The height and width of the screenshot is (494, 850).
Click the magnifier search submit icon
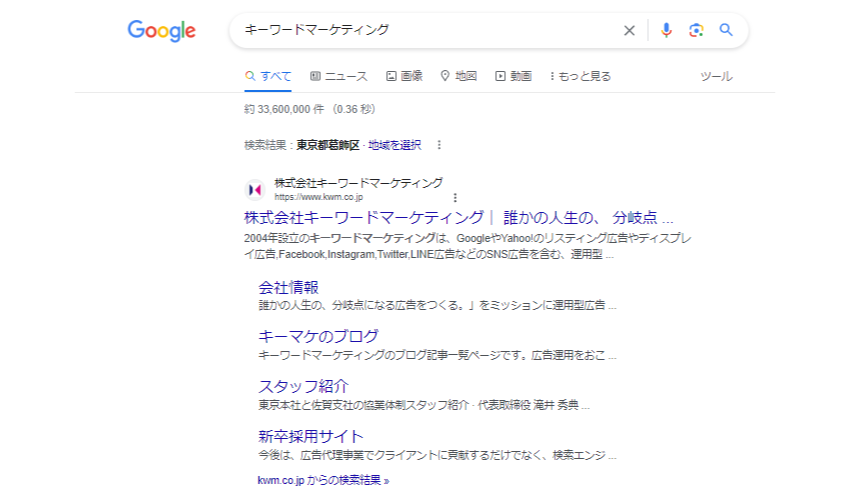click(x=726, y=30)
